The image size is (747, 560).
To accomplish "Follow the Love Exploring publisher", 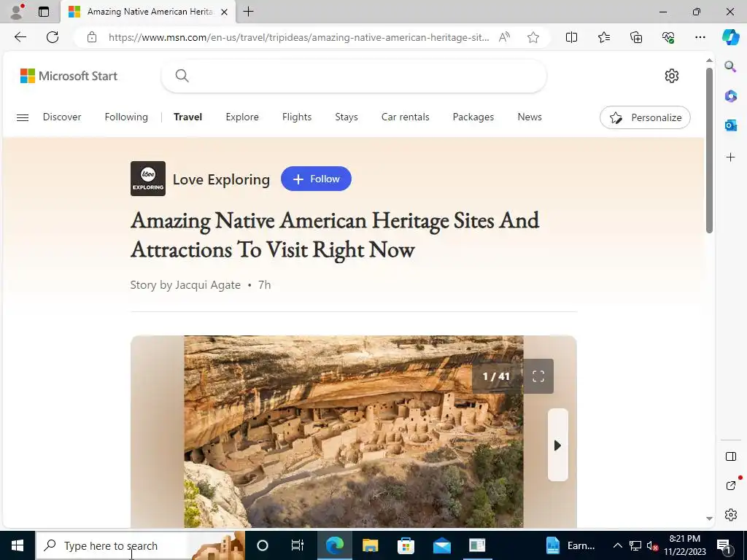I will [x=316, y=179].
